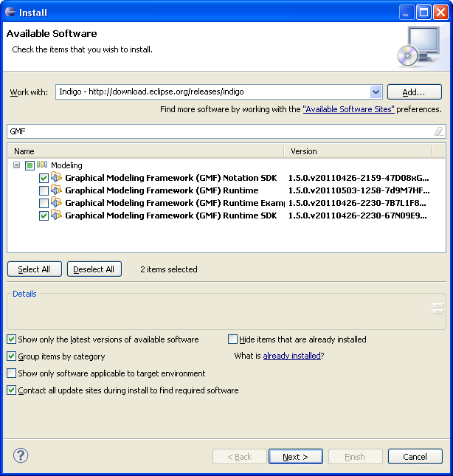This screenshot has height=476, width=453.
Task: Click feature icon of GMF Runtime row
Action: (56, 190)
